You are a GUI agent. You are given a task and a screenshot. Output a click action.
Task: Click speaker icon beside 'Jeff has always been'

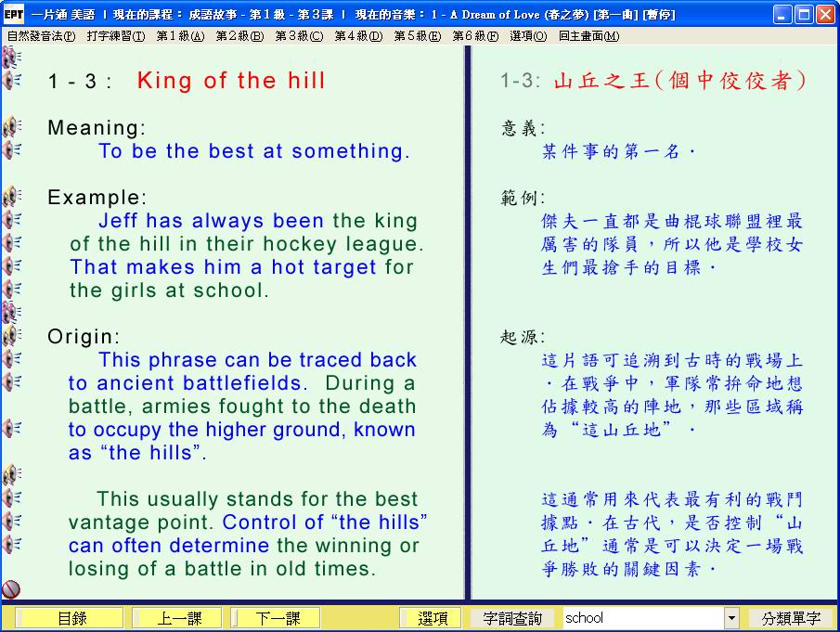point(11,220)
